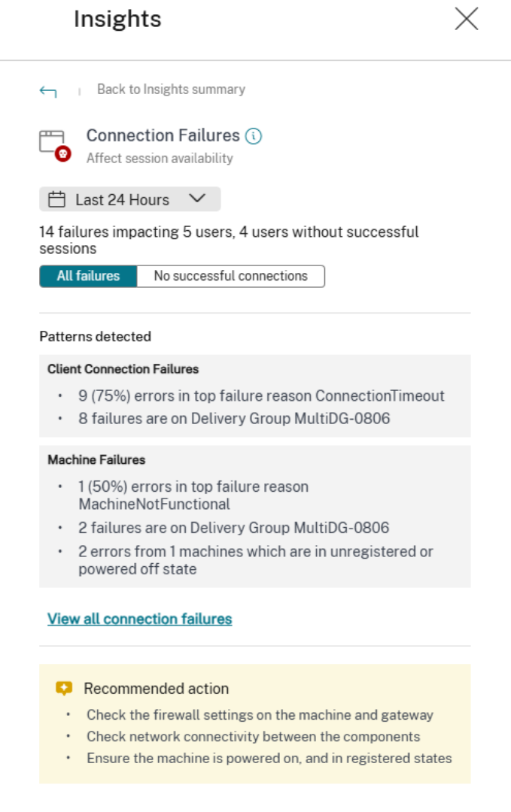This screenshot has height=812, width=511.
Task: Click Back to Insights summary
Action: tap(170, 89)
